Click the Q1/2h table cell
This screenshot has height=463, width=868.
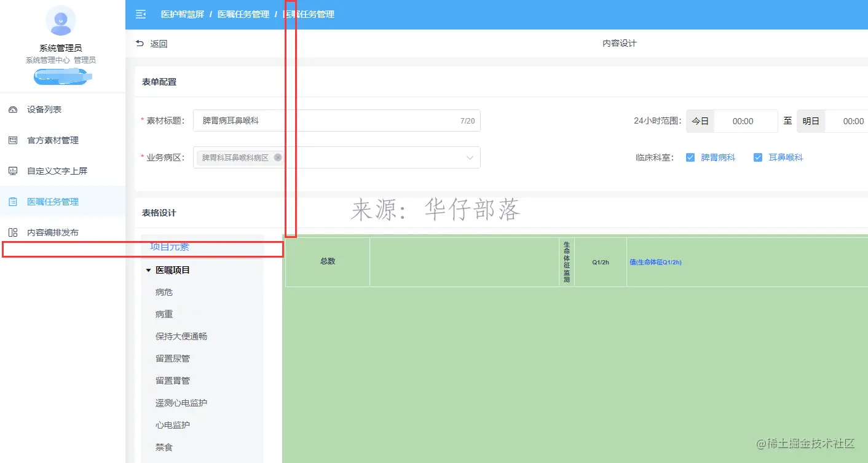pos(601,262)
